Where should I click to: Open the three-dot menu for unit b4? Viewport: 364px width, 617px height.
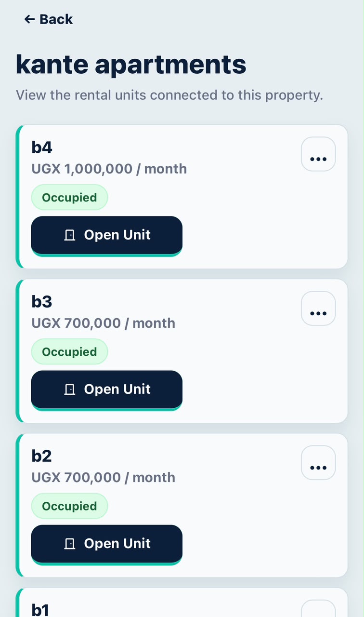pos(318,154)
